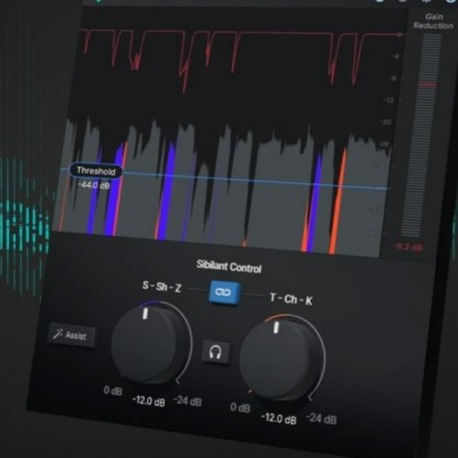The height and width of the screenshot is (458, 458).
Task: Click the S - Sh - Z label
Action: [x=162, y=286]
